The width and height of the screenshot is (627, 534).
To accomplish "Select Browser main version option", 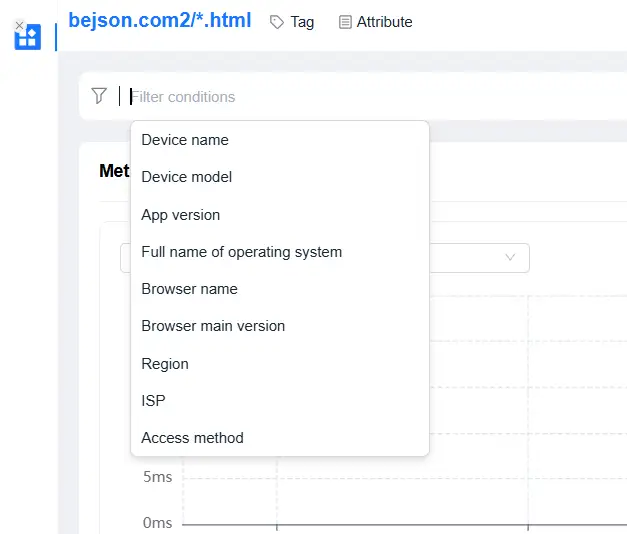I will tap(213, 326).
